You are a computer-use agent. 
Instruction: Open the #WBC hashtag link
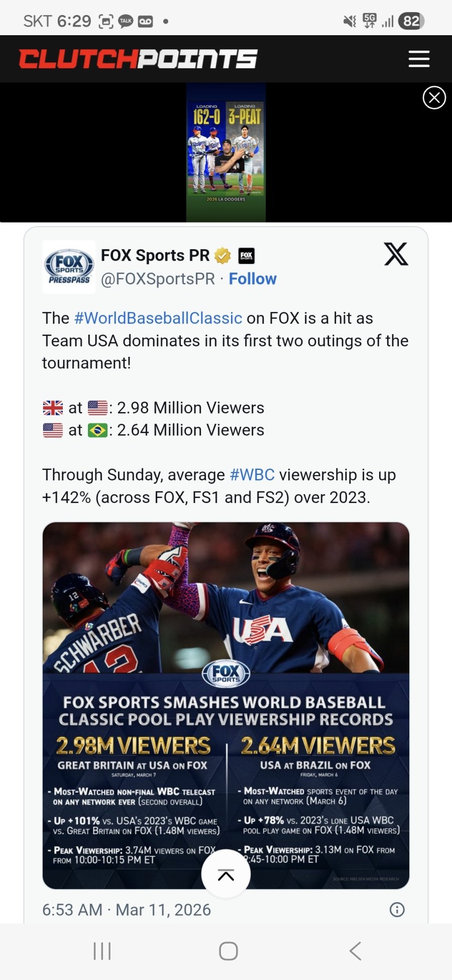tap(252, 475)
